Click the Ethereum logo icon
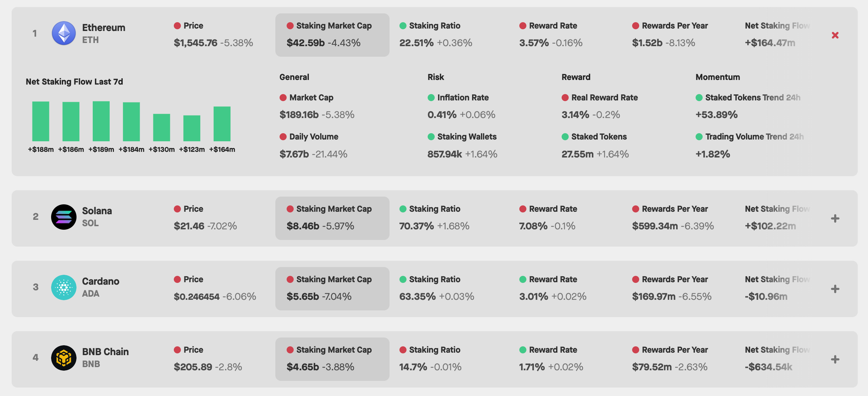This screenshot has width=868, height=396. click(64, 33)
